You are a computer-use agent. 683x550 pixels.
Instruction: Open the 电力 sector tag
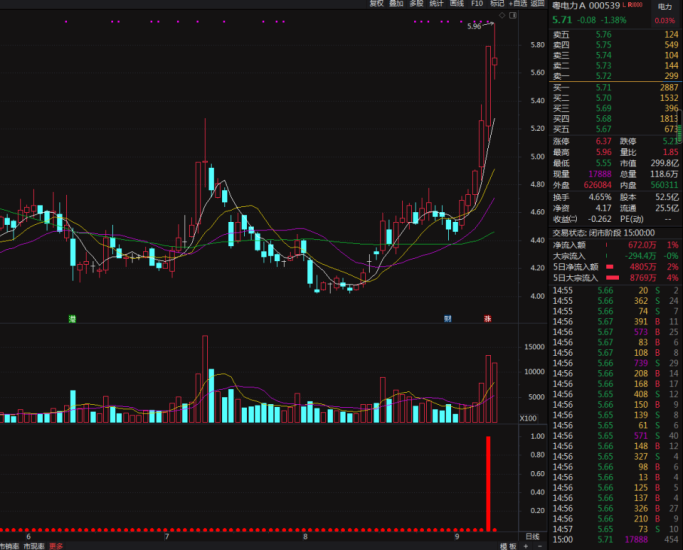[665, 6]
